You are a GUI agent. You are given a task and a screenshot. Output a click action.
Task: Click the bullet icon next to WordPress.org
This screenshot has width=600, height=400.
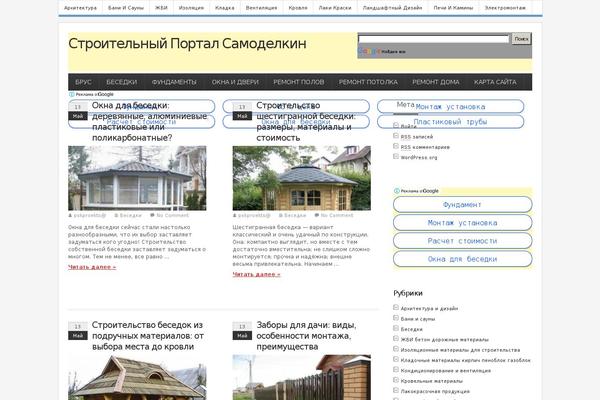point(396,157)
